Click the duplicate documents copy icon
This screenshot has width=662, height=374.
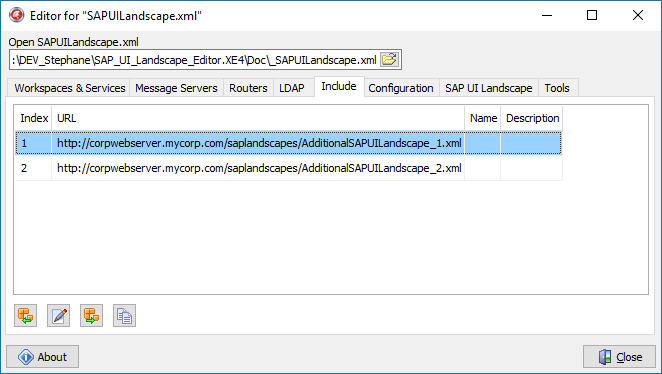click(124, 315)
